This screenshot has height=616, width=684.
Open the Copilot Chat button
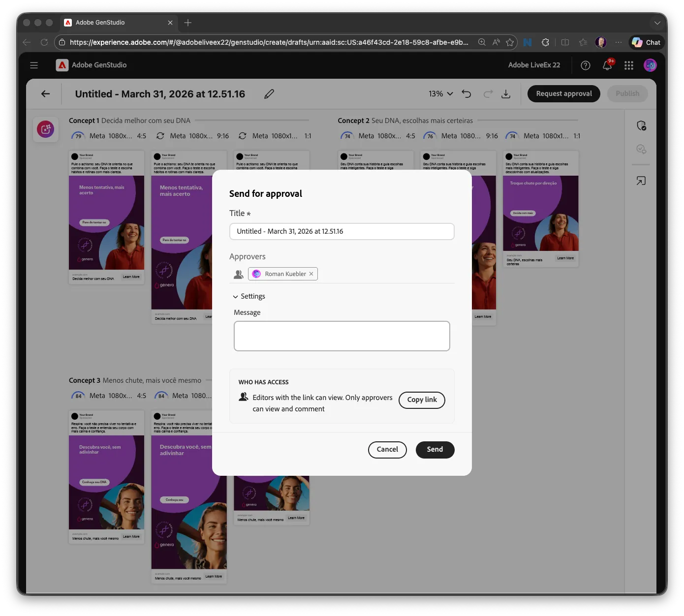[646, 42]
